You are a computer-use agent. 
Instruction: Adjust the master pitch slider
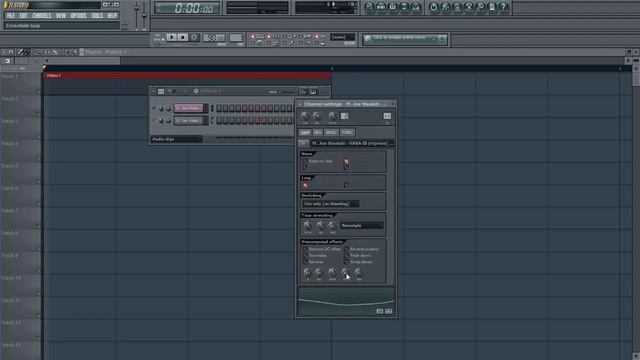pos(144,14)
